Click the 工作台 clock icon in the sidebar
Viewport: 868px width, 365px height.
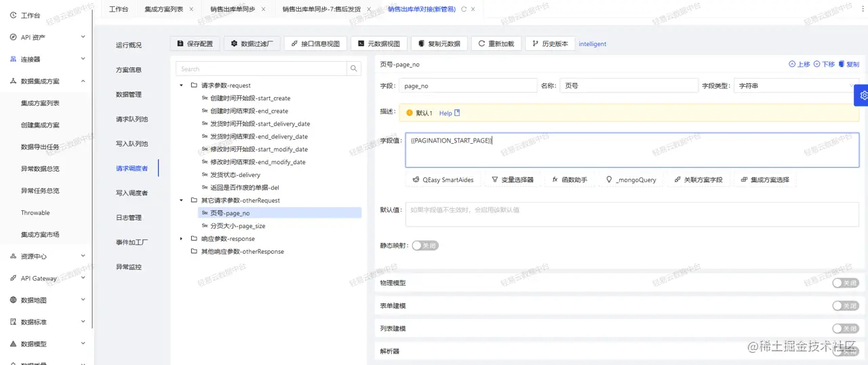pyautogui.click(x=13, y=15)
